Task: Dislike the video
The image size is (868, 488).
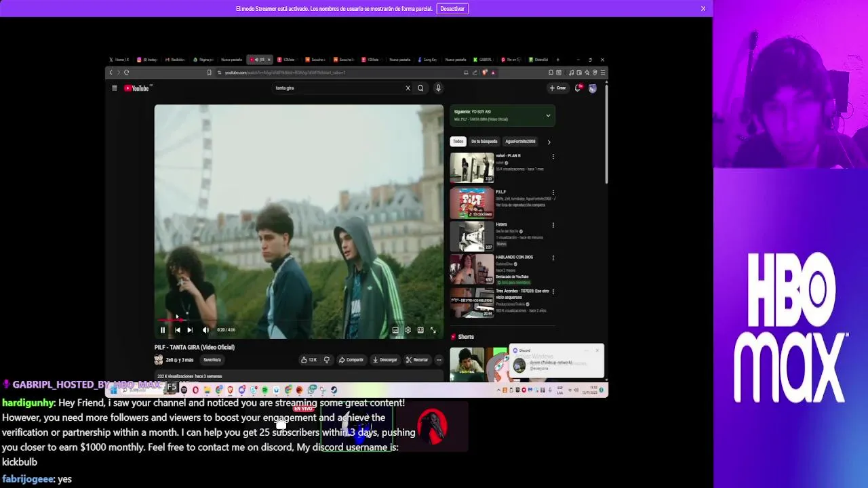Action: click(x=326, y=360)
